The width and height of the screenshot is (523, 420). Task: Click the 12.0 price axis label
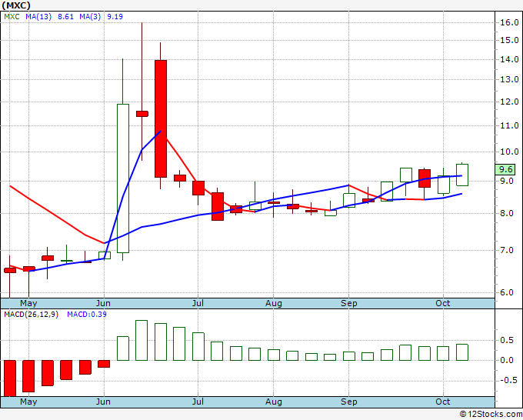tap(509, 102)
